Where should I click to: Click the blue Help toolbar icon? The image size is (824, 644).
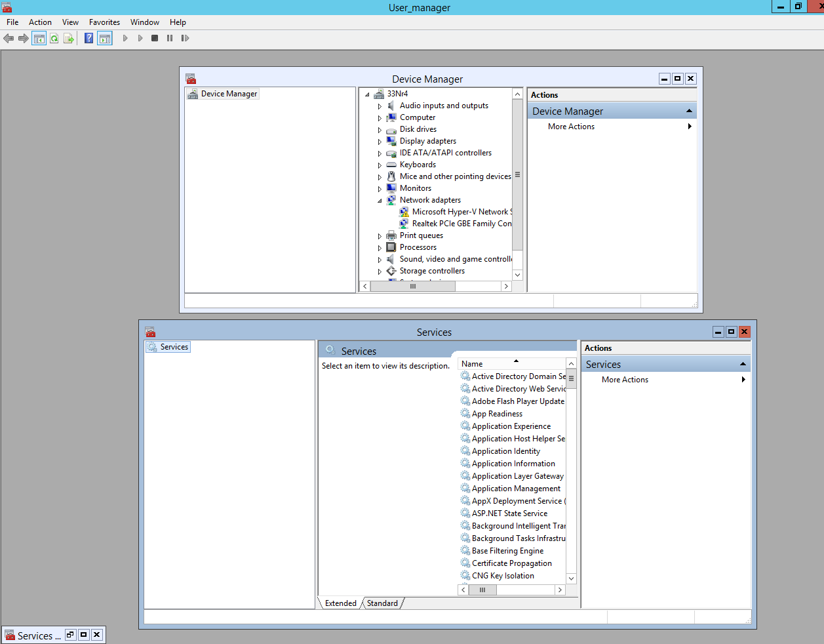coord(89,39)
